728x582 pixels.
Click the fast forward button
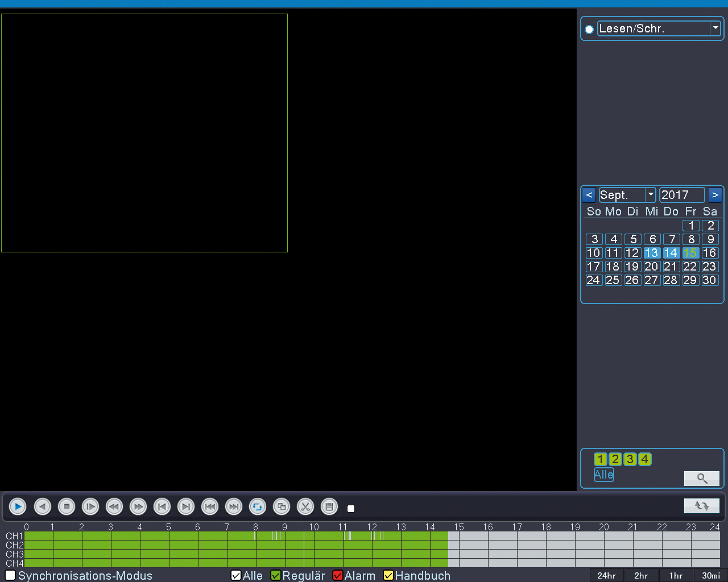[x=138, y=506]
